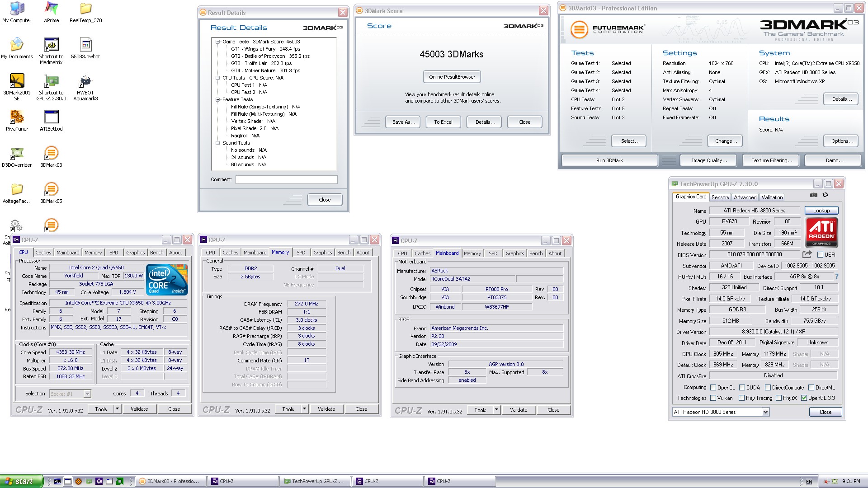This screenshot has height=488, width=868.
Task: Open the My Computer icon
Action: coord(17,12)
